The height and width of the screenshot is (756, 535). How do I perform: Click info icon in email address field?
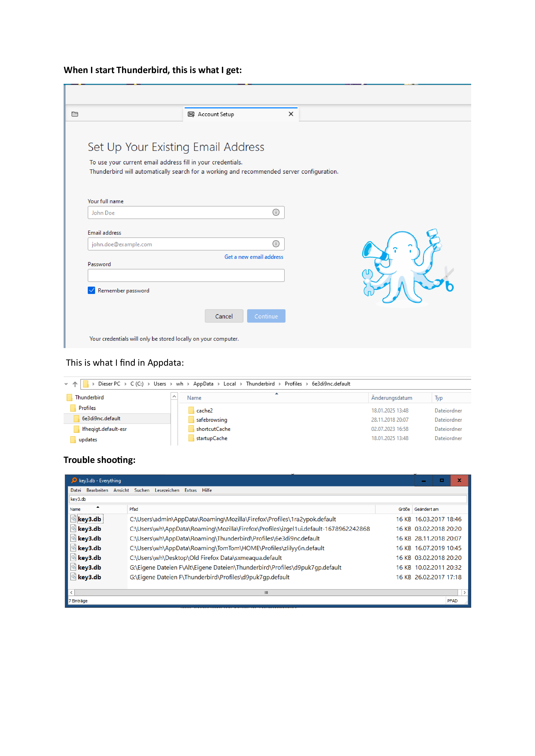[x=276, y=244]
